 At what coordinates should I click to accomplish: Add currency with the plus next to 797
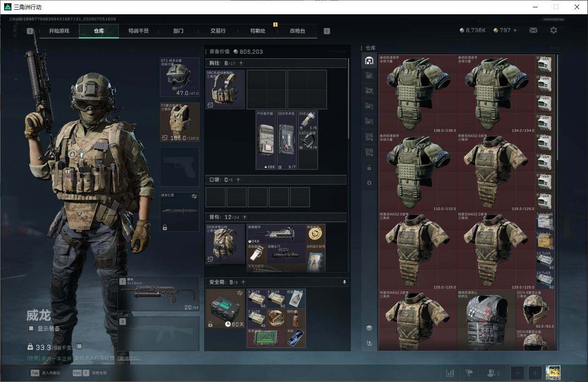tap(515, 30)
